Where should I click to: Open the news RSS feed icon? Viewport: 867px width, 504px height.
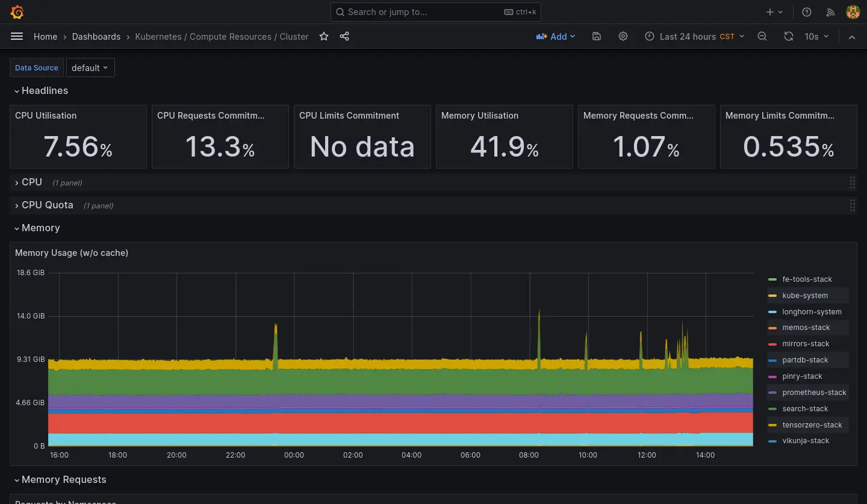tap(830, 12)
